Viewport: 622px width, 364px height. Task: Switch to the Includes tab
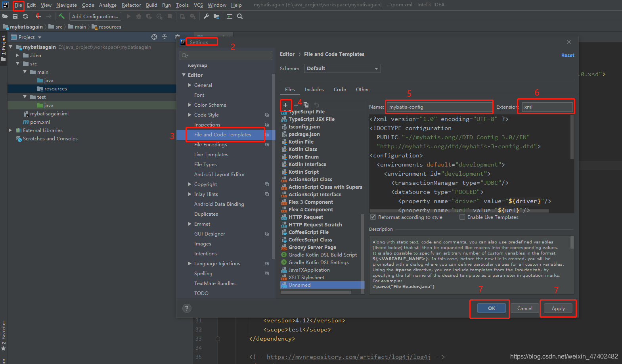click(314, 89)
